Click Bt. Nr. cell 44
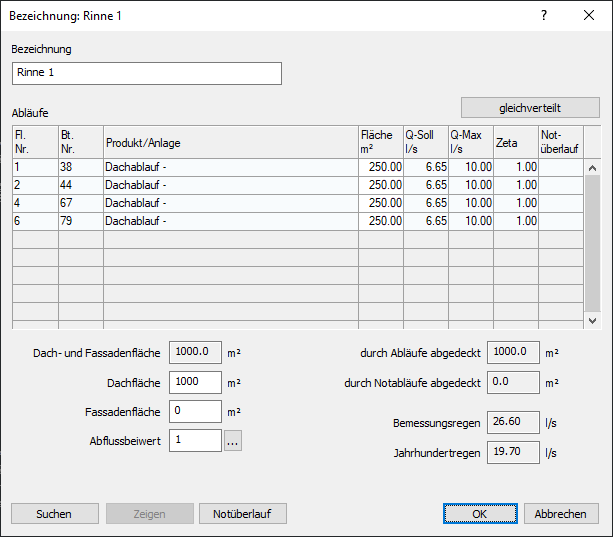The width and height of the screenshot is (613, 537). click(x=81, y=185)
